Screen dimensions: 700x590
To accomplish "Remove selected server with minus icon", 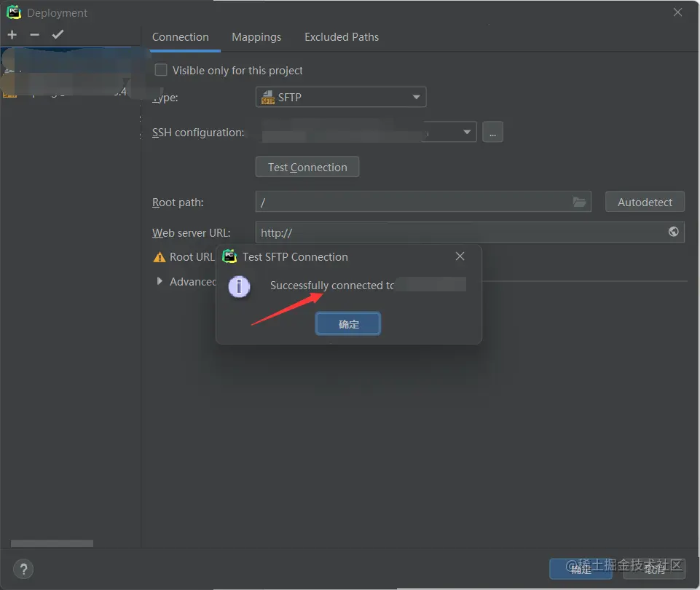I will pos(34,35).
